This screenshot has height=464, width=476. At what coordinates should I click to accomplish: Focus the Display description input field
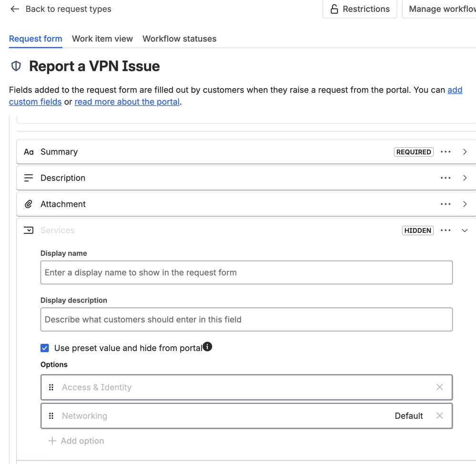pyautogui.click(x=246, y=320)
